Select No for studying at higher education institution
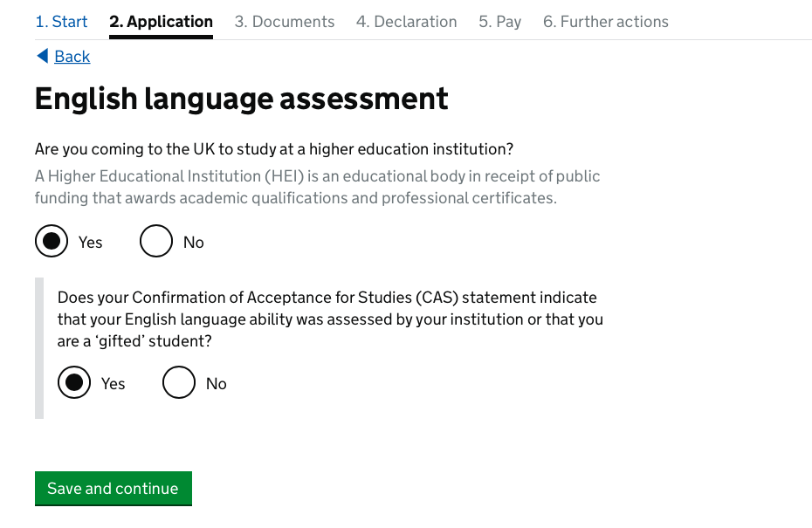 (156, 241)
